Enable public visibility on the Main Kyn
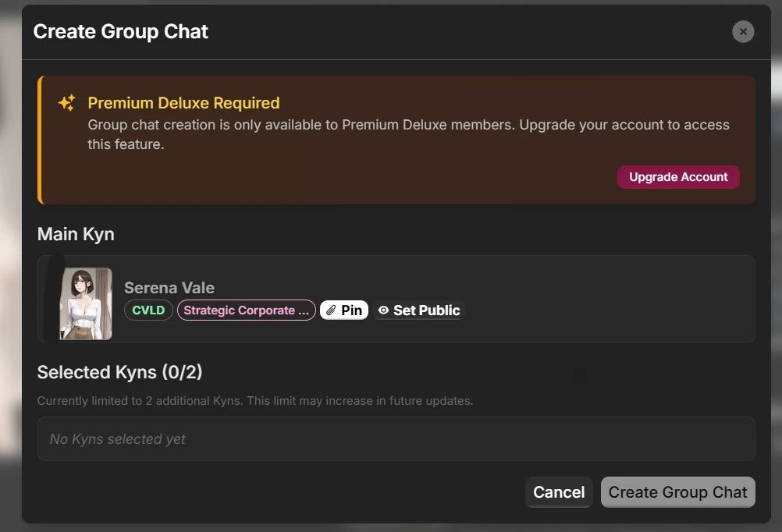 [x=418, y=310]
